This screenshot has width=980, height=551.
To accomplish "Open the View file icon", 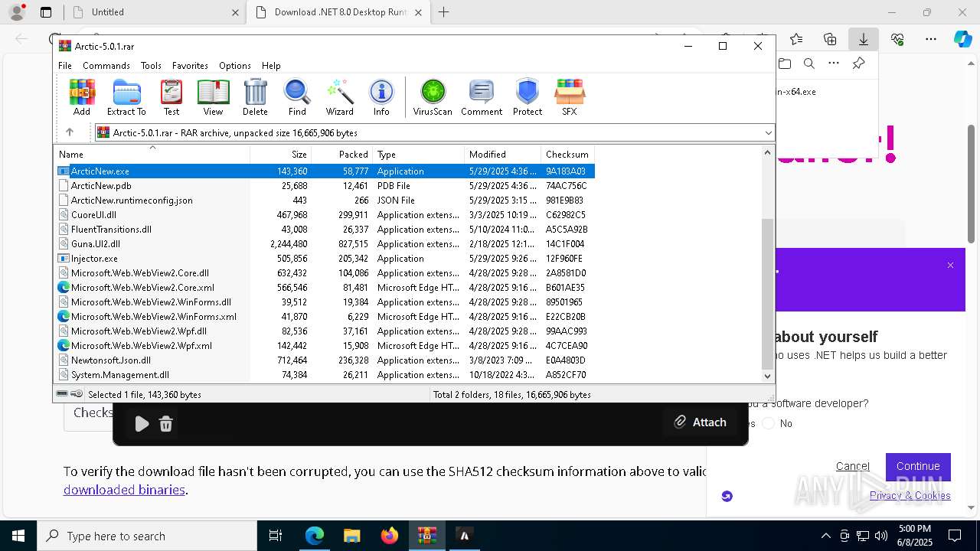I will tap(213, 97).
